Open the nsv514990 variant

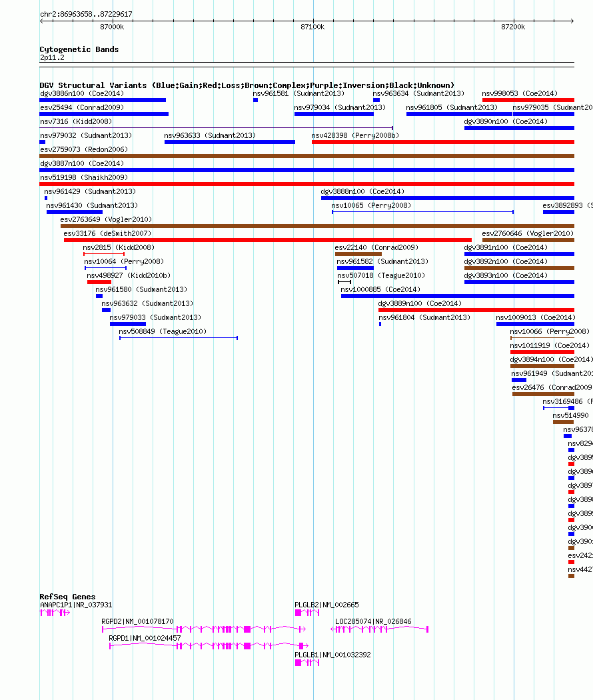pyautogui.click(x=563, y=422)
